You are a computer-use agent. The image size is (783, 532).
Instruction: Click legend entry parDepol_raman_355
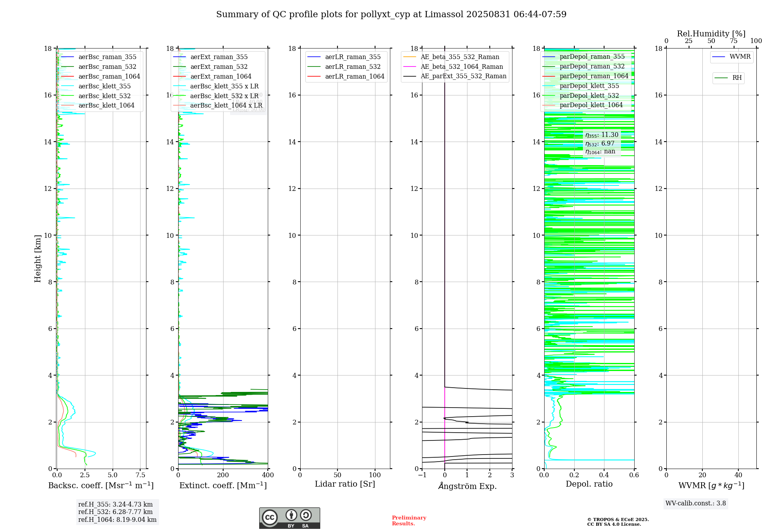point(584,57)
